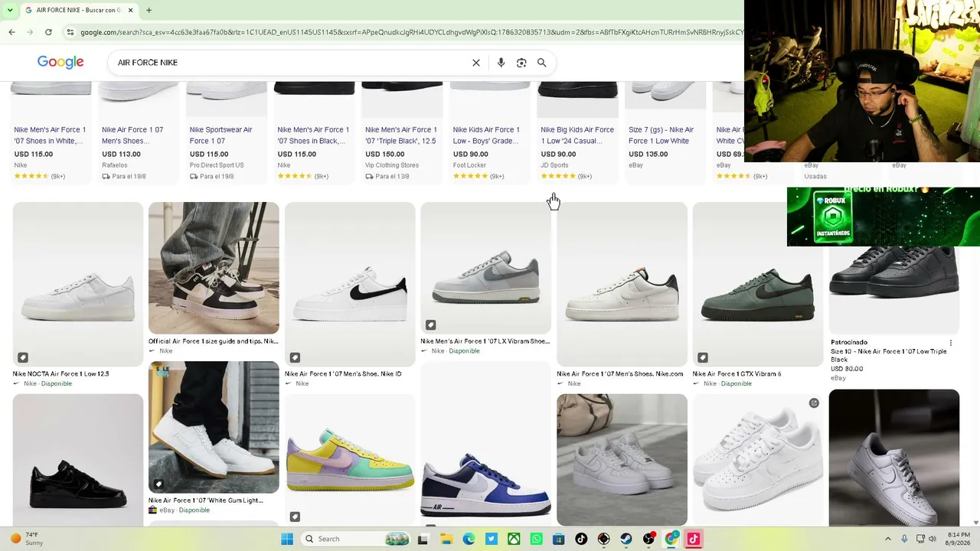The image size is (980, 551).
Task: Open WhatsApp from the taskbar
Action: (x=536, y=539)
